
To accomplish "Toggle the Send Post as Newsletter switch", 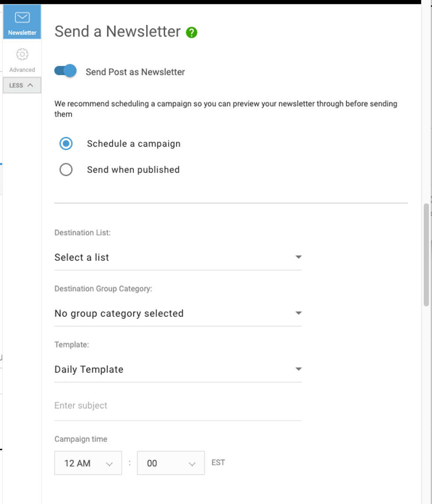I will coord(65,71).
